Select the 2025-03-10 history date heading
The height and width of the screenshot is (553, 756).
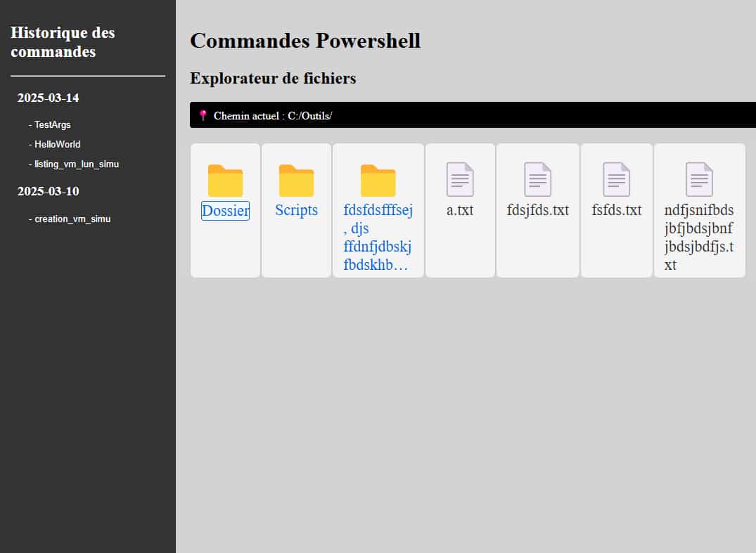[x=49, y=191]
